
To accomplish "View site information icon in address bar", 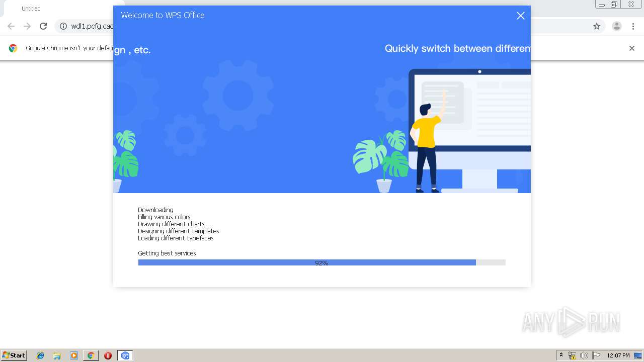I will pyautogui.click(x=63, y=26).
